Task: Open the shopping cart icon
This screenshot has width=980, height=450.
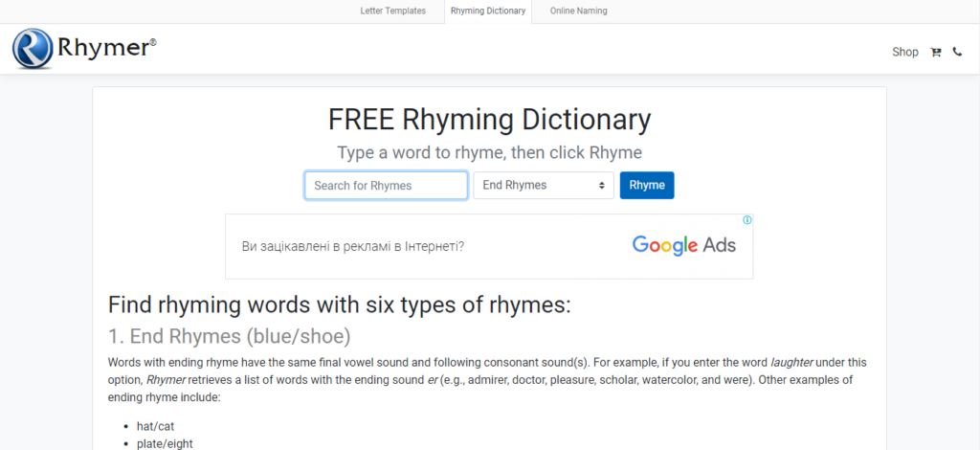Action: (936, 53)
